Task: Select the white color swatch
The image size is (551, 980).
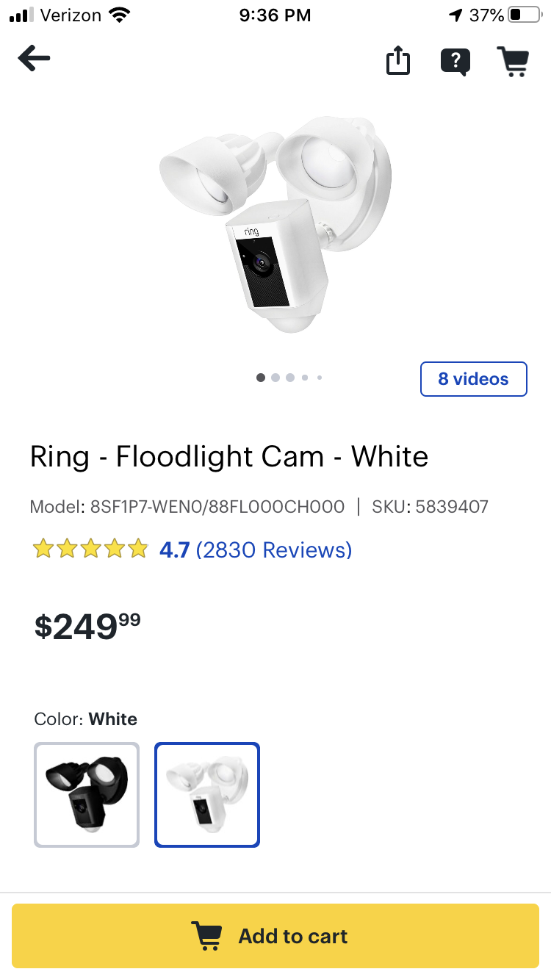Action: (x=207, y=795)
